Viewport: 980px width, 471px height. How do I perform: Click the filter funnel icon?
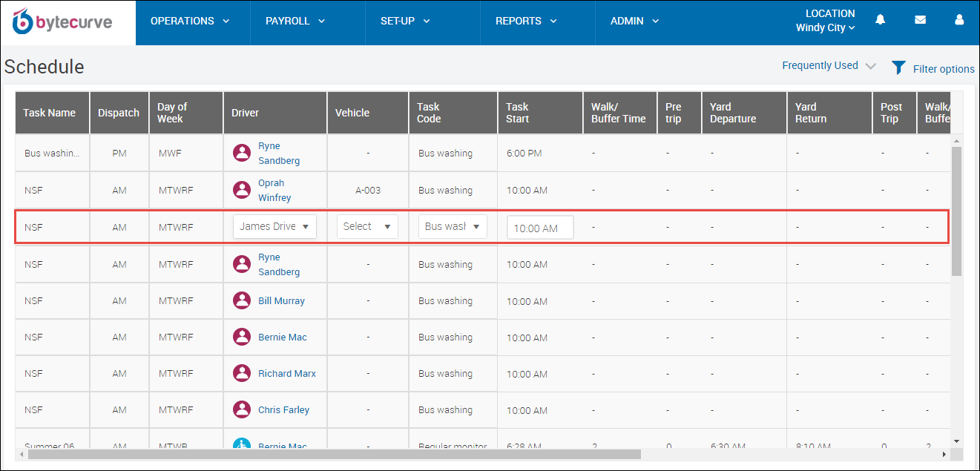(898, 67)
